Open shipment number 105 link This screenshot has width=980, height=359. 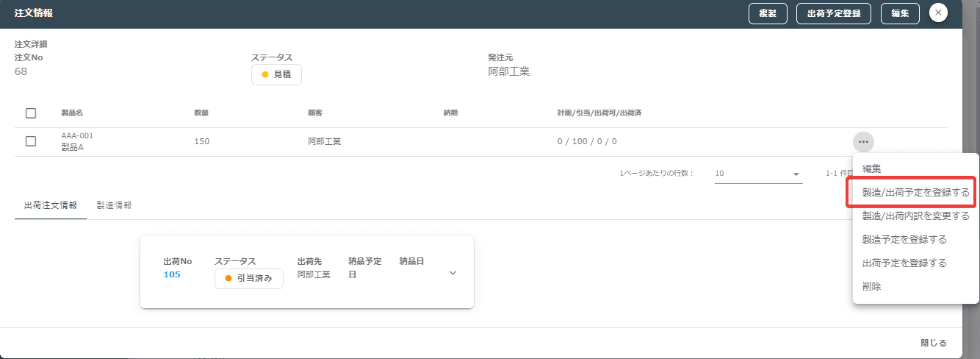click(172, 274)
